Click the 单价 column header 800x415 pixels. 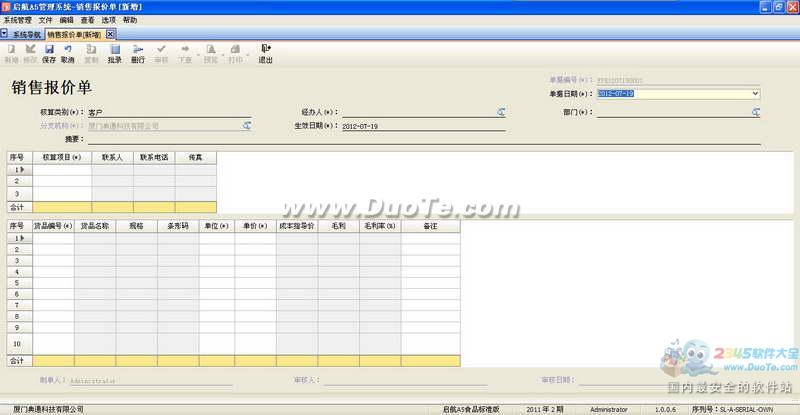(x=256, y=226)
